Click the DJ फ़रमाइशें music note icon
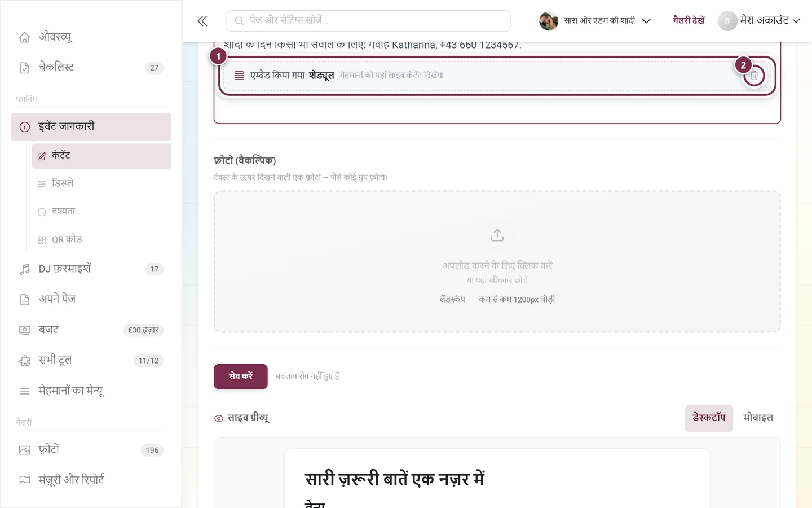The height and width of the screenshot is (508, 812). (25, 269)
